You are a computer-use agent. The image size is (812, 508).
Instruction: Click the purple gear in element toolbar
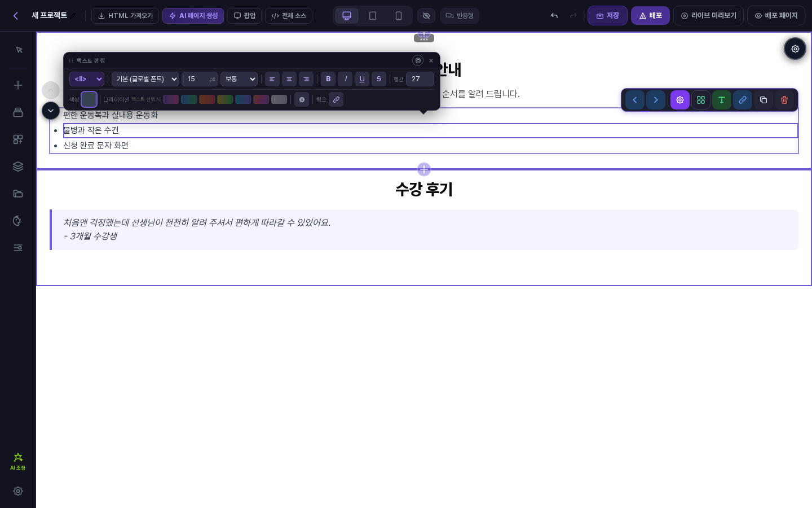point(680,100)
